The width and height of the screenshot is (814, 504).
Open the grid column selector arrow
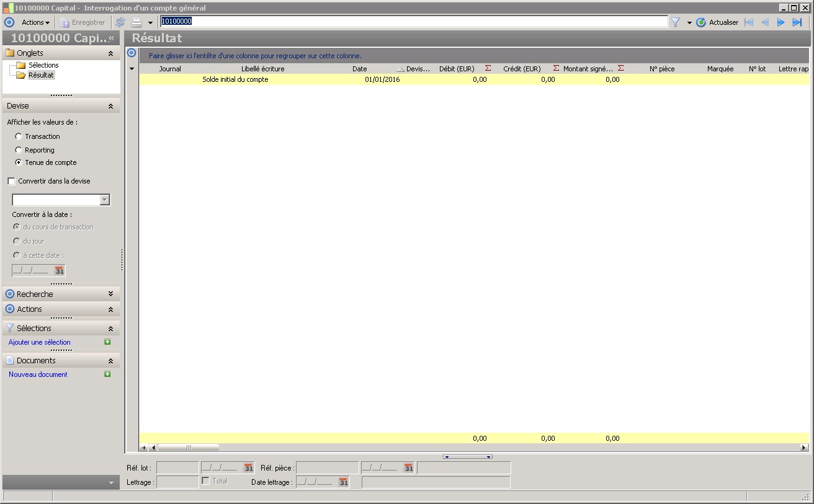(132, 69)
